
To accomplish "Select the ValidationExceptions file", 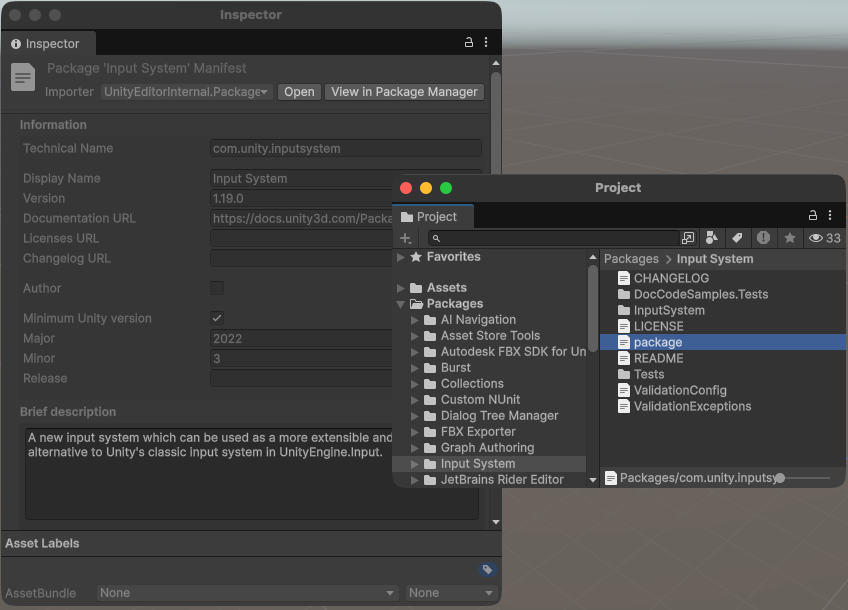I will click(684, 407).
